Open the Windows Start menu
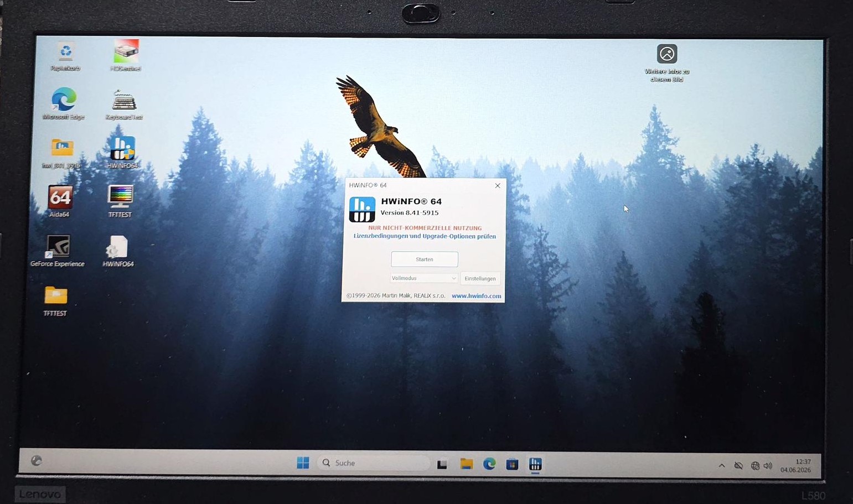The image size is (853, 504). pos(303,463)
